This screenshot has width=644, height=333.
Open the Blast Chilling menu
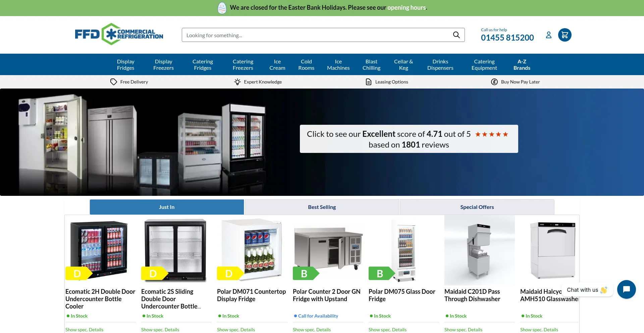click(371, 65)
